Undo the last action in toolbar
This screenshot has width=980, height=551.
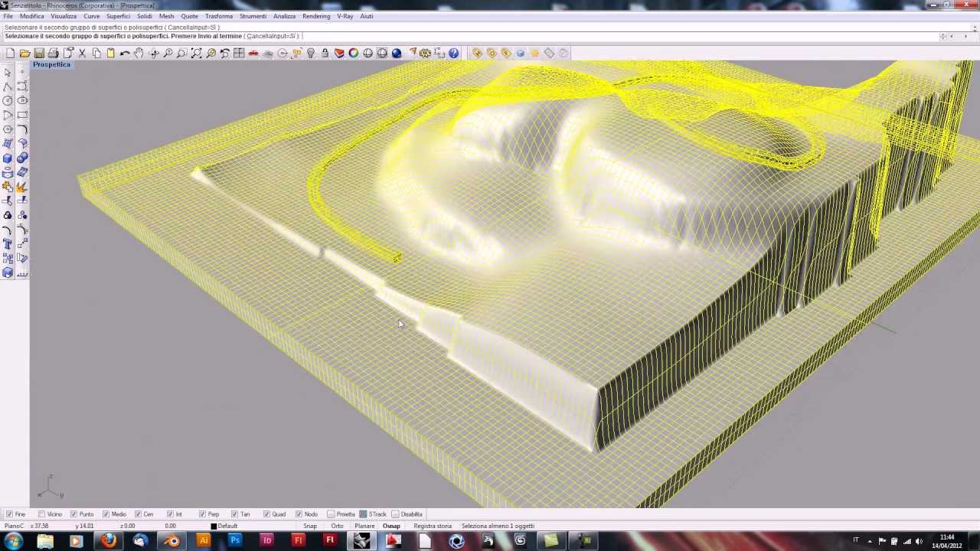125,53
